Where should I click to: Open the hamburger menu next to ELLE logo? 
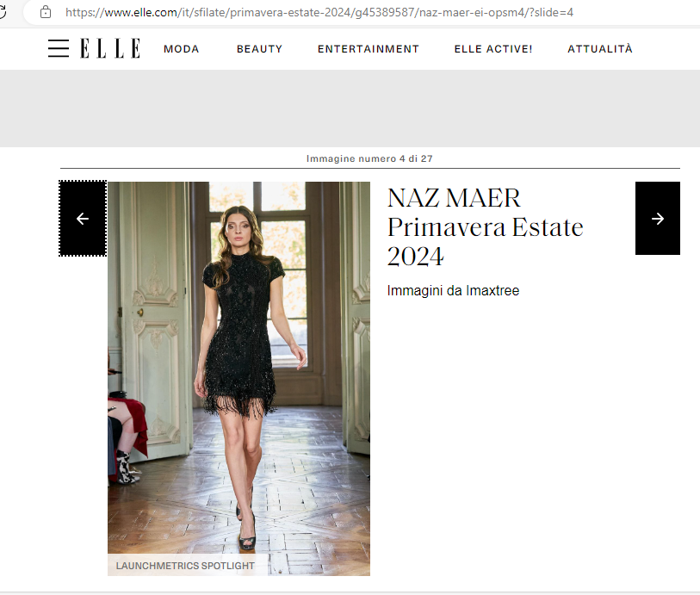[59, 48]
